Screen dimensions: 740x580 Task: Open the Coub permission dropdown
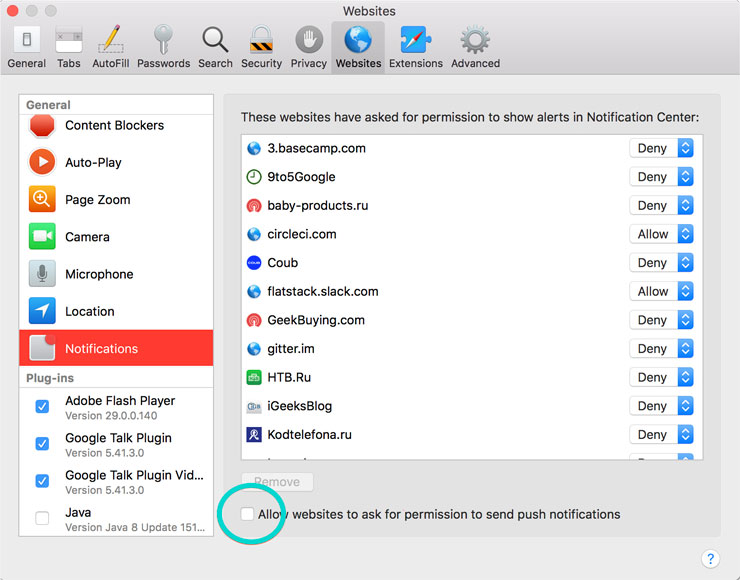click(661, 263)
